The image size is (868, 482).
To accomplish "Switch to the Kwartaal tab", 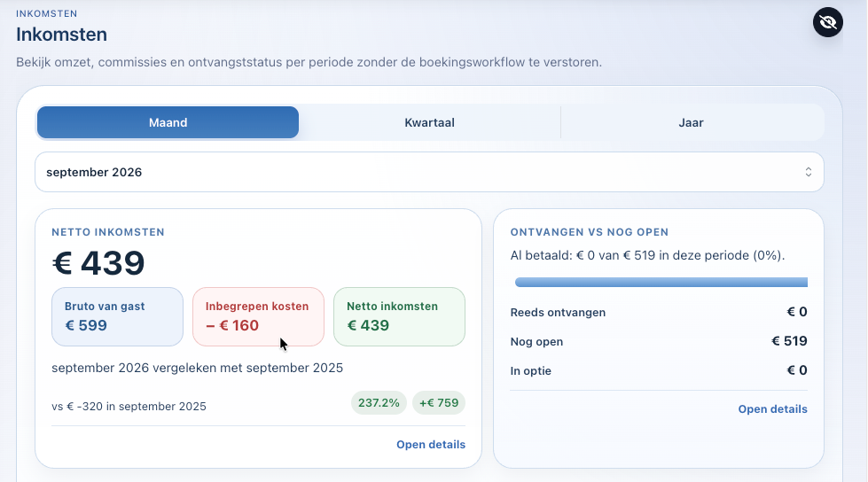I will tap(430, 122).
